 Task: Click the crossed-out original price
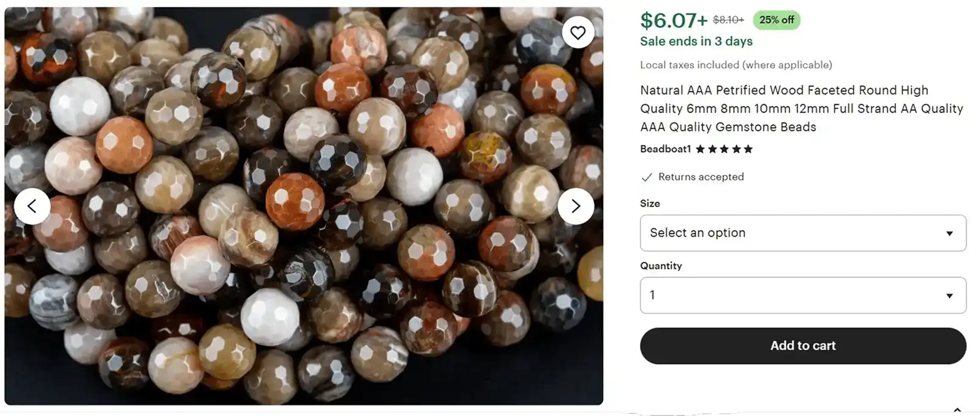729,20
